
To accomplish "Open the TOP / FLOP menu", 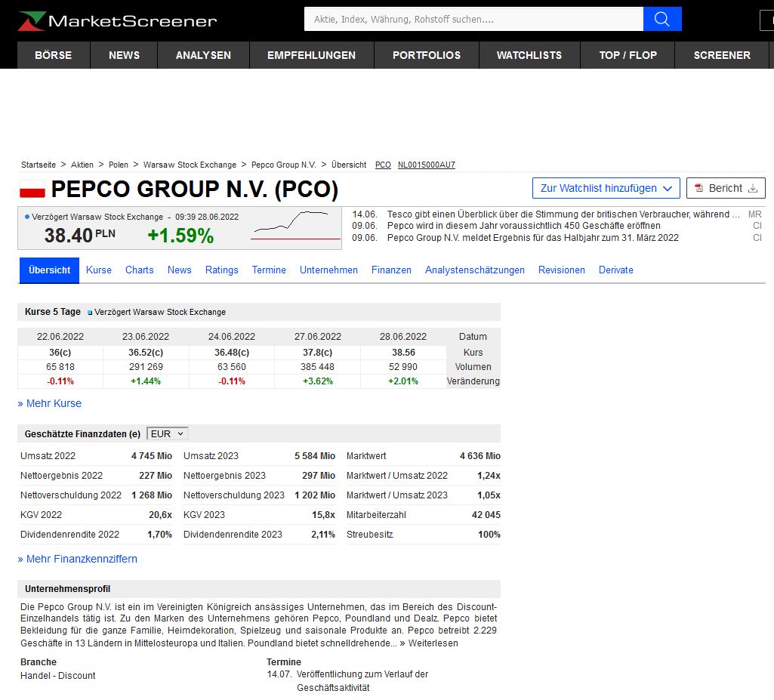I will 628,55.
